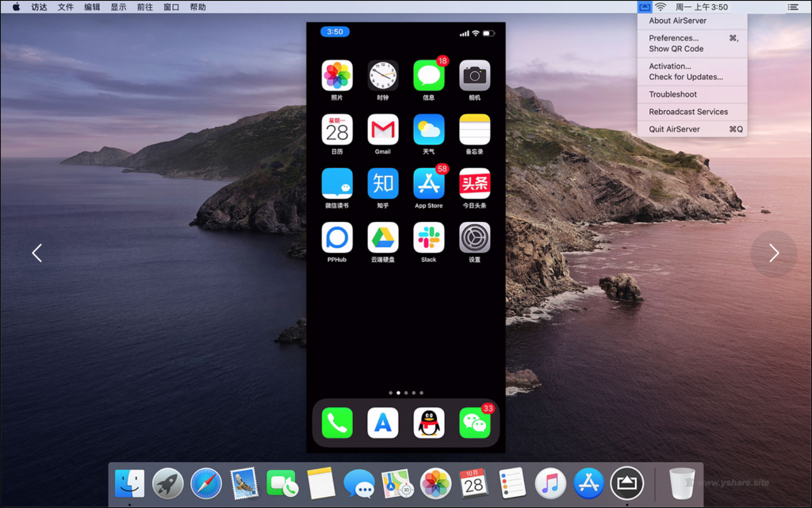Click the menu bar clock 周一 上午3:50

tap(702, 6)
